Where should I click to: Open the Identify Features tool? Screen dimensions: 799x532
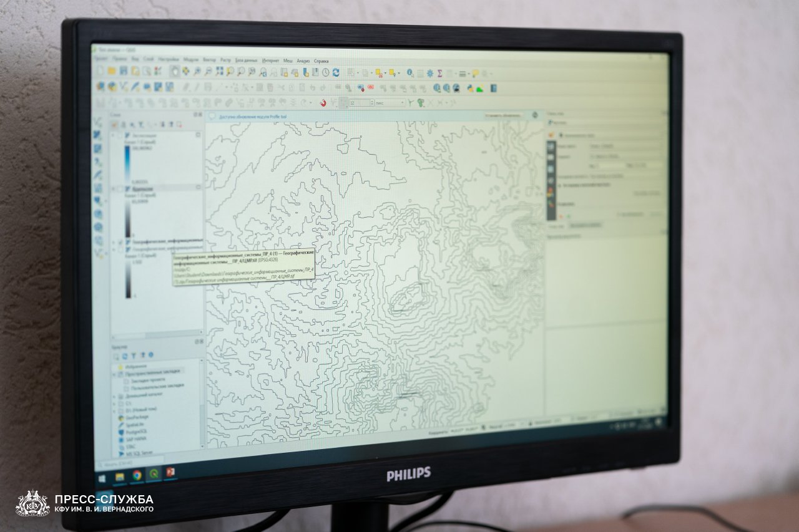[410, 73]
